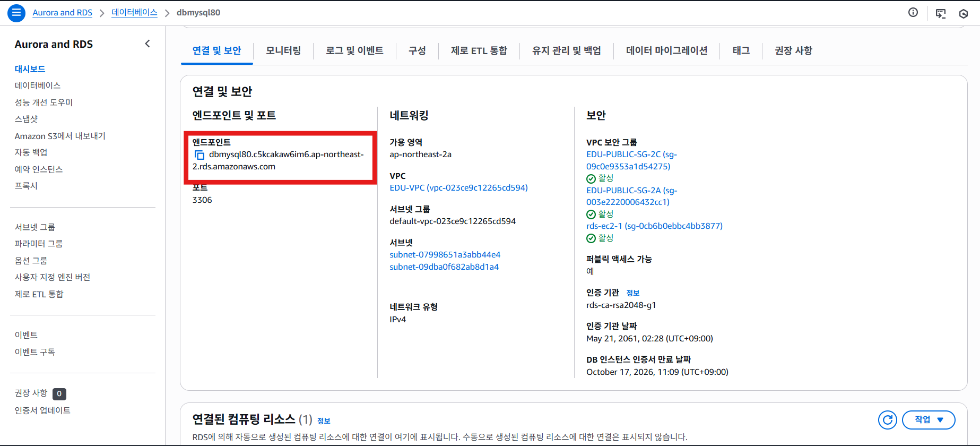Go to Aurora and RDS breadcrumb
This screenshot has width=980, height=446.
63,13
